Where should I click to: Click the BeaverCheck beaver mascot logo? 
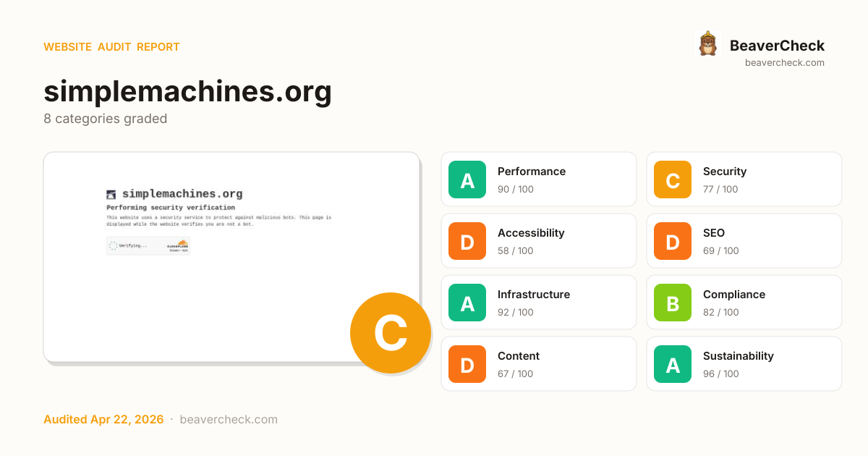pos(707,44)
